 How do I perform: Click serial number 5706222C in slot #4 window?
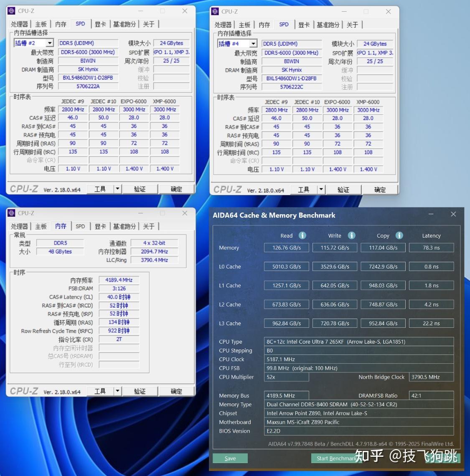pyautogui.click(x=292, y=87)
